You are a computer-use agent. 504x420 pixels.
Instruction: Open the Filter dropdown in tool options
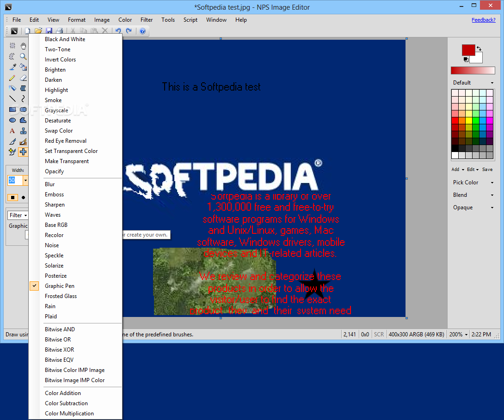tap(18, 215)
